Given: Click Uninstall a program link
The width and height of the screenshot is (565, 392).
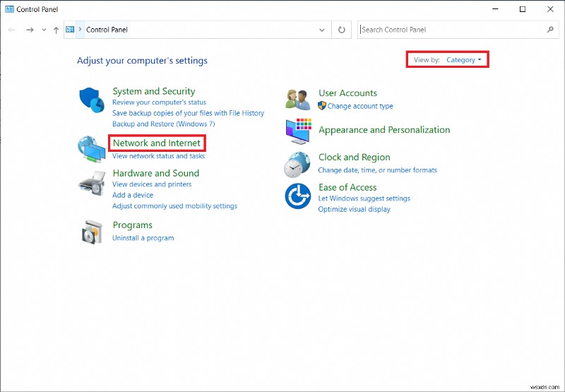Looking at the screenshot, I should [x=143, y=238].
